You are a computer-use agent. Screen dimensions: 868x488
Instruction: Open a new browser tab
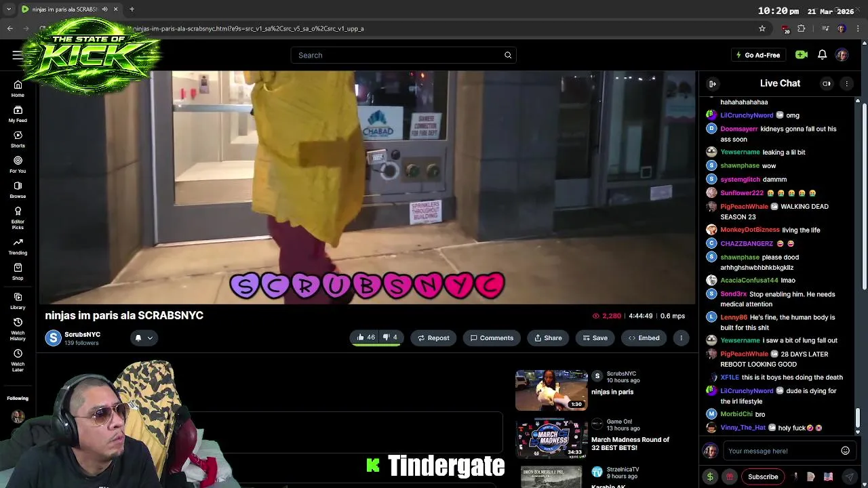point(132,9)
